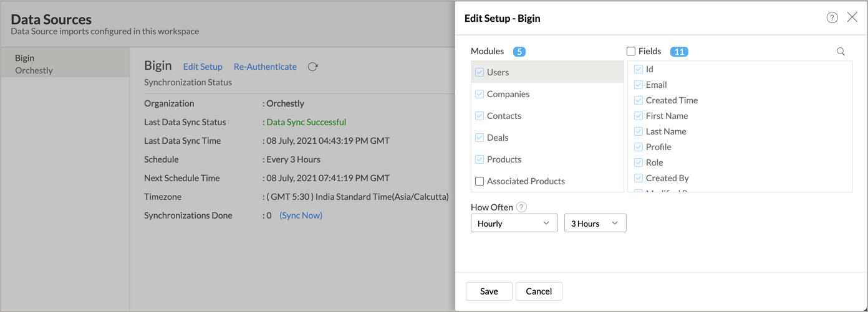Click the India Standard Time timezone value
The height and width of the screenshot is (312, 868).
pos(357,197)
